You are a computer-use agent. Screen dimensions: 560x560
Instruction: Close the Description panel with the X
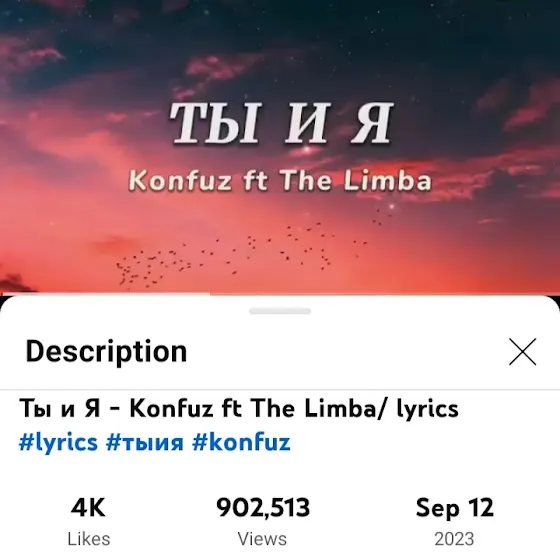click(522, 352)
